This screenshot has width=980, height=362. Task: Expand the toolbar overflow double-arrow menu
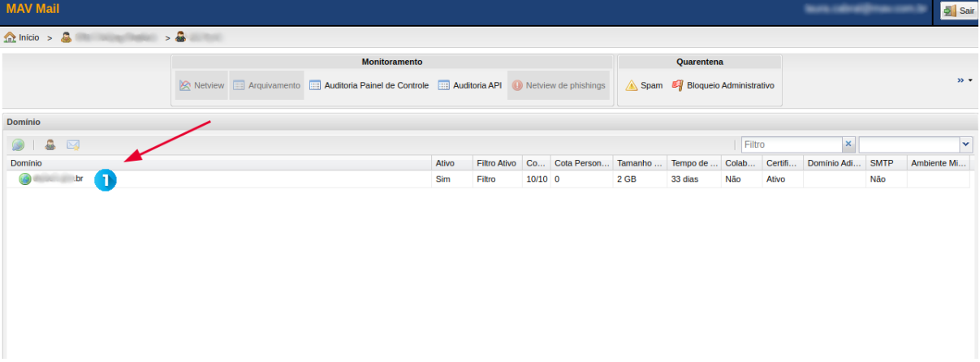point(964,80)
